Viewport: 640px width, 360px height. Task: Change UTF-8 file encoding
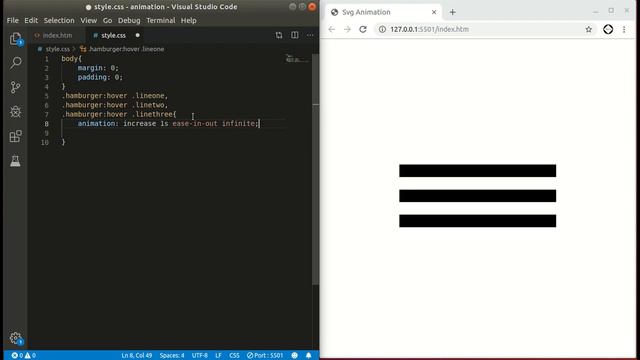point(200,356)
